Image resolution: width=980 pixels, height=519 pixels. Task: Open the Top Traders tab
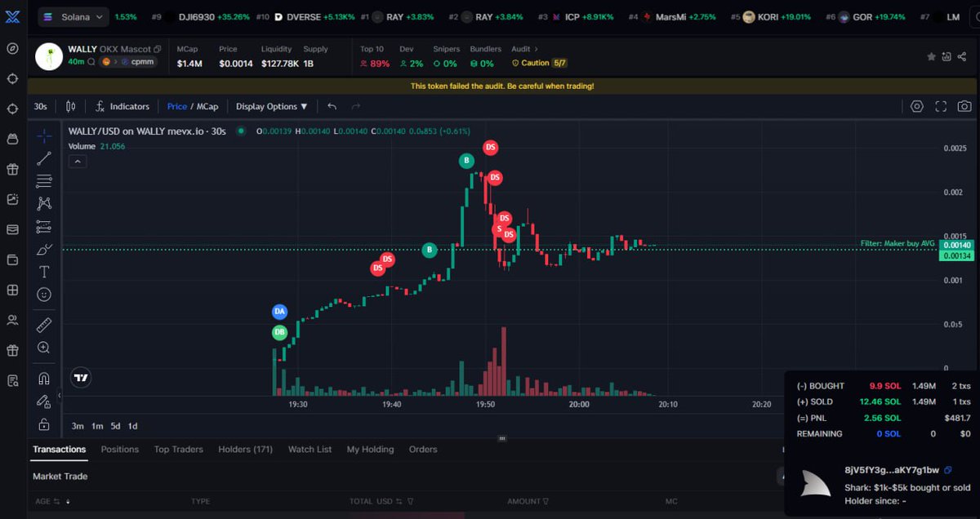pyautogui.click(x=178, y=449)
